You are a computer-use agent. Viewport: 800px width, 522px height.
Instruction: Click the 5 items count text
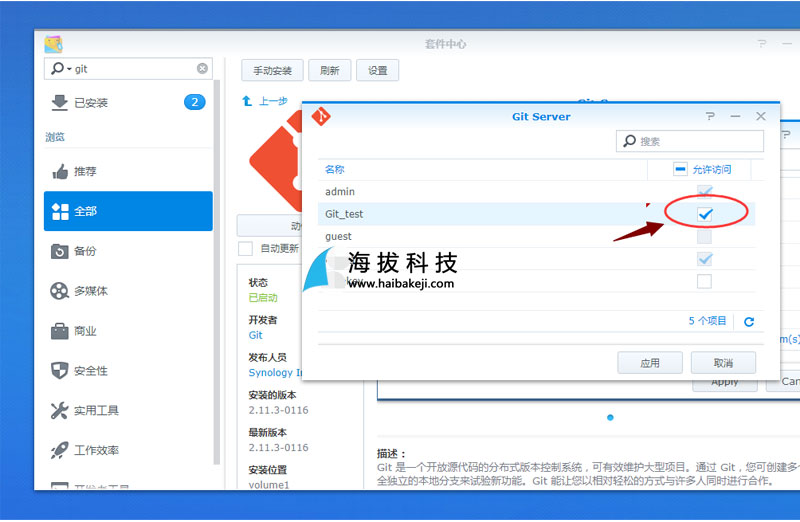pos(707,321)
